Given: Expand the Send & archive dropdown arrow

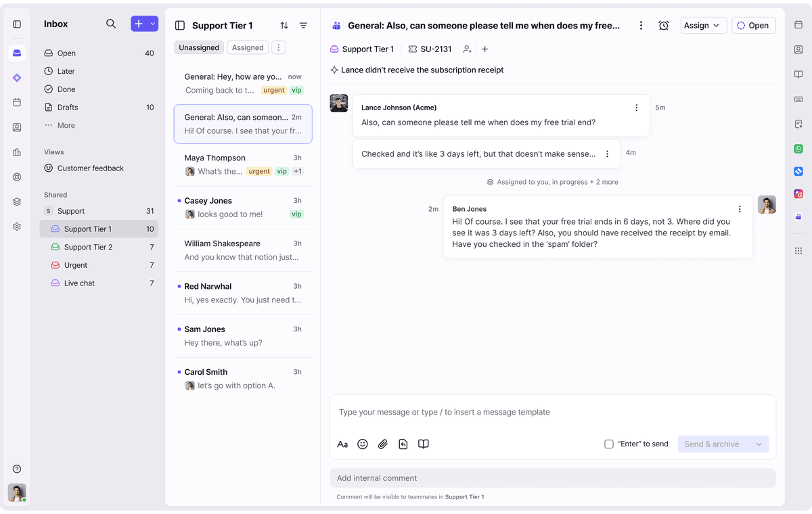Looking at the screenshot, I should pyautogui.click(x=759, y=444).
